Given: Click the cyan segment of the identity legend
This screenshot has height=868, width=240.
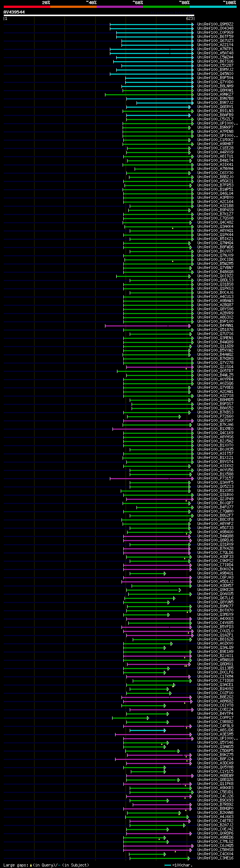Looking at the screenshot, I should 213,6.
